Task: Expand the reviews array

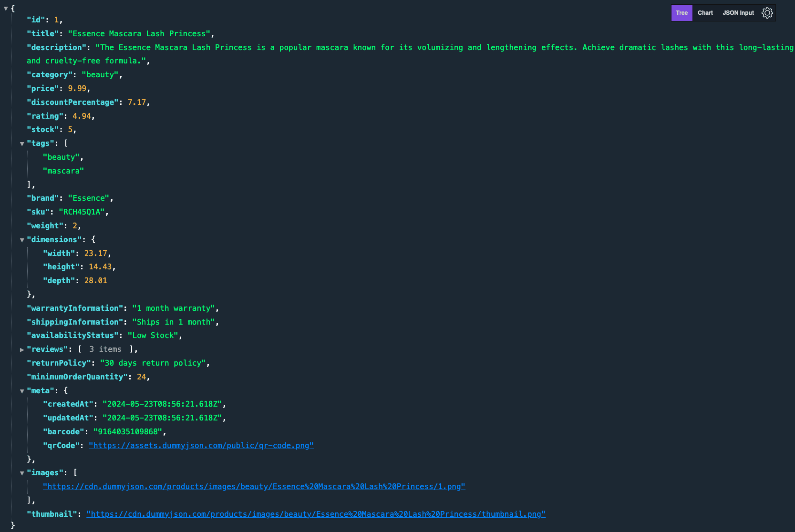Action: tap(22, 349)
